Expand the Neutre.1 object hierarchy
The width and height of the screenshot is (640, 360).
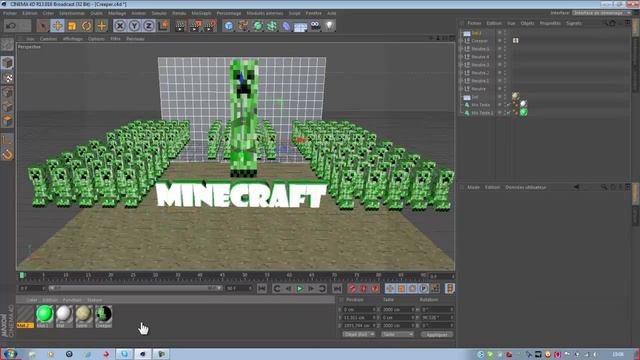point(461,81)
